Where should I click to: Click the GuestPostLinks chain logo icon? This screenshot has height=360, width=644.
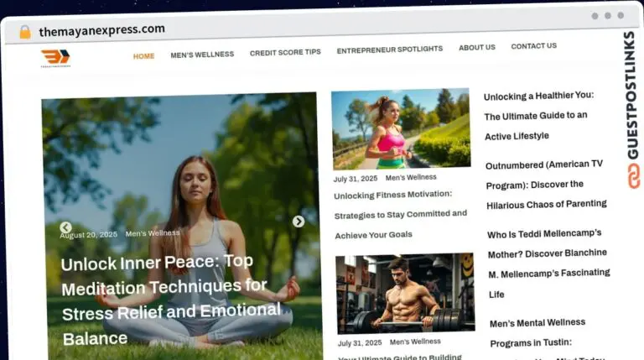(x=633, y=175)
